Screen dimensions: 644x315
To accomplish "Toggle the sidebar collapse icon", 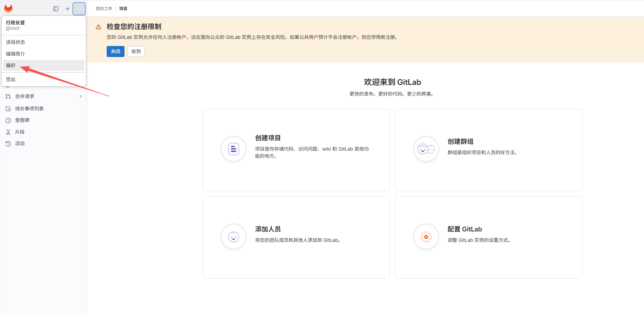I will pos(56,9).
